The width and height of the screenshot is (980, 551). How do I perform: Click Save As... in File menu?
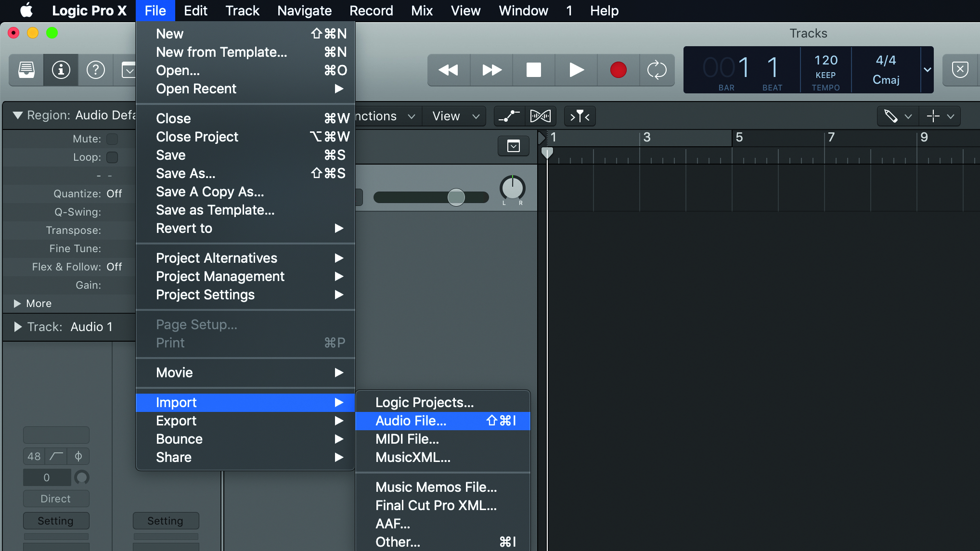coord(245,174)
